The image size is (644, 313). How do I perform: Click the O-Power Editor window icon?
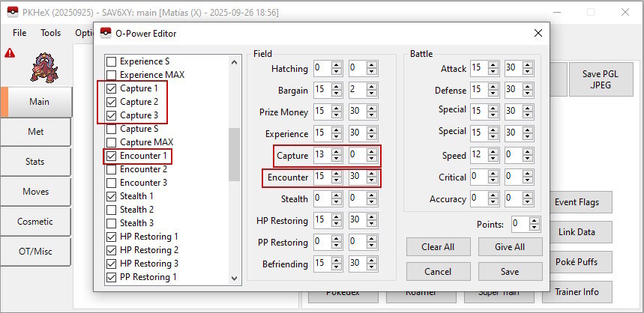106,33
